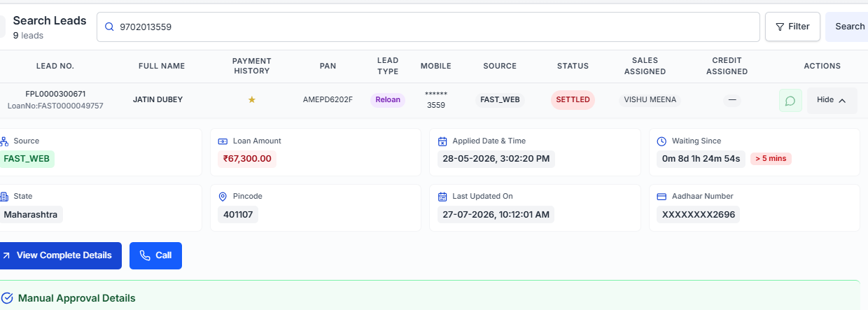
Task: Open View Complete Details
Action: 59,255
